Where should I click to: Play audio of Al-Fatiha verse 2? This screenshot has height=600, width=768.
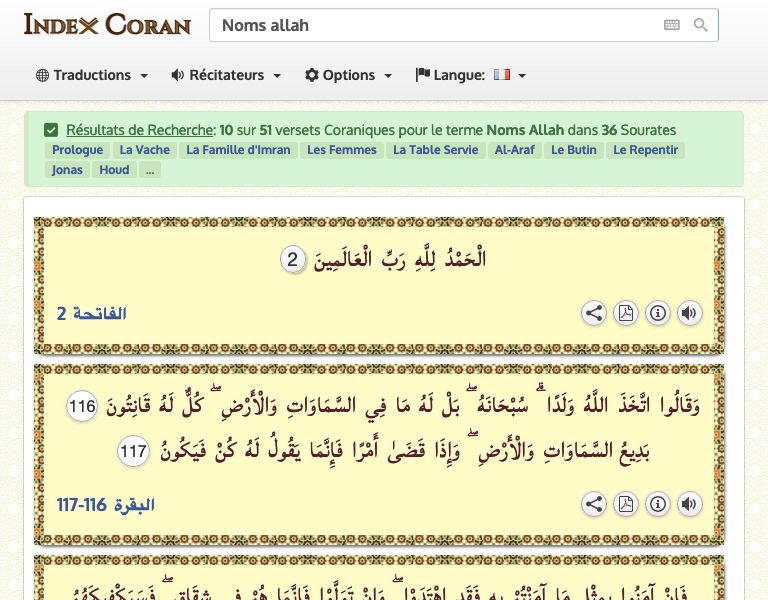pyautogui.click(x=689, y=313)
